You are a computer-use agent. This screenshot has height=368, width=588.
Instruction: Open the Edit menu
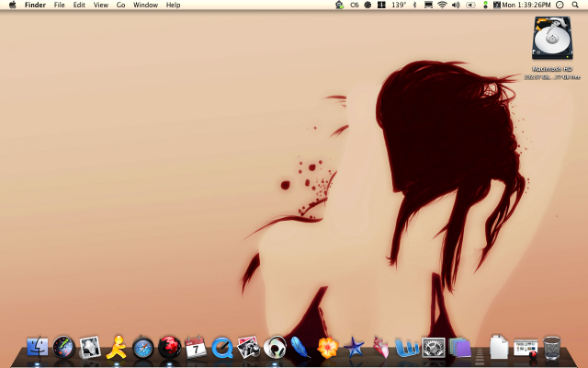tap(79, 5)
